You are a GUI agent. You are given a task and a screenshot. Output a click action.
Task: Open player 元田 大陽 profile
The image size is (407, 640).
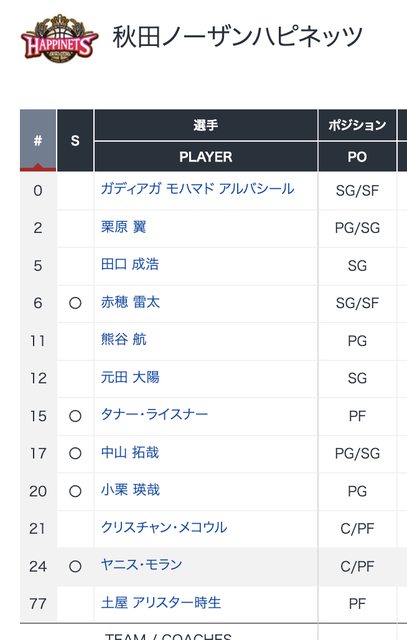click(130, 377)
